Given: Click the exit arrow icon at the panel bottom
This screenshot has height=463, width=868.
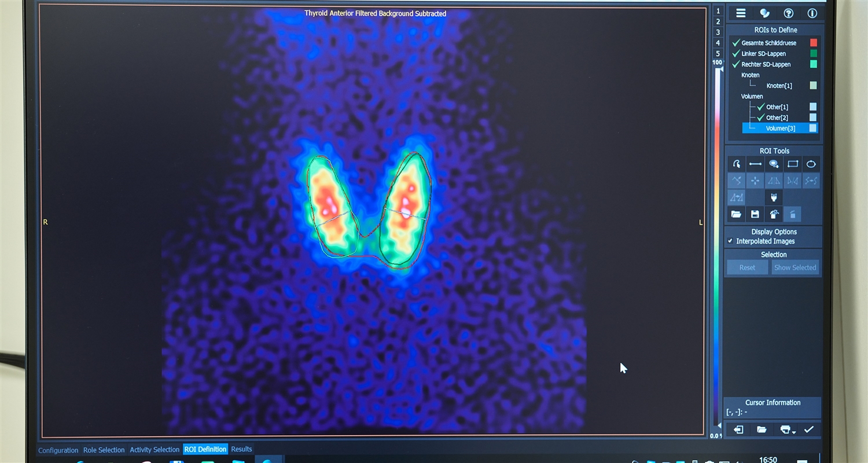Looking at the screenshot, I should (738, 429).
